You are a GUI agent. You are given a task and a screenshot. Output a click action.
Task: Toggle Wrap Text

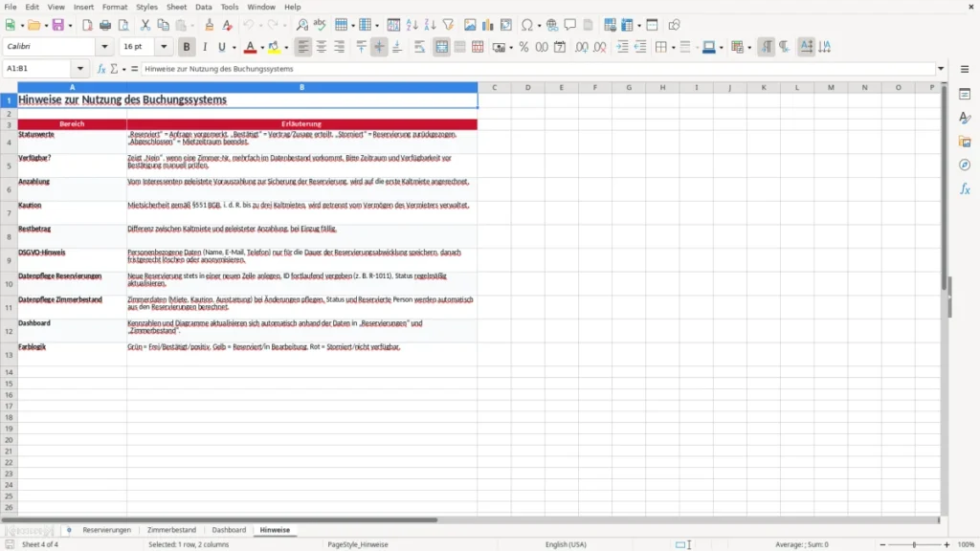point(419,47)
